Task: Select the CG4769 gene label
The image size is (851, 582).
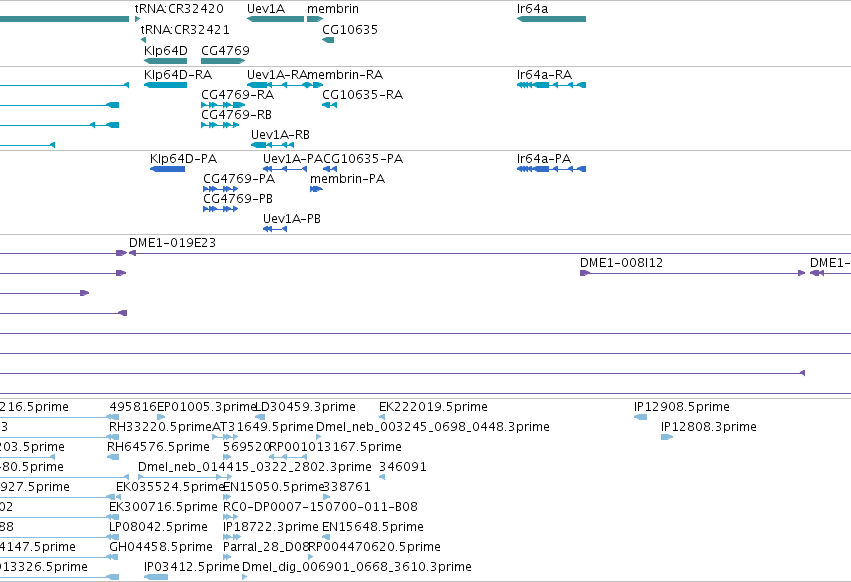Action: [x=225, y=50]
